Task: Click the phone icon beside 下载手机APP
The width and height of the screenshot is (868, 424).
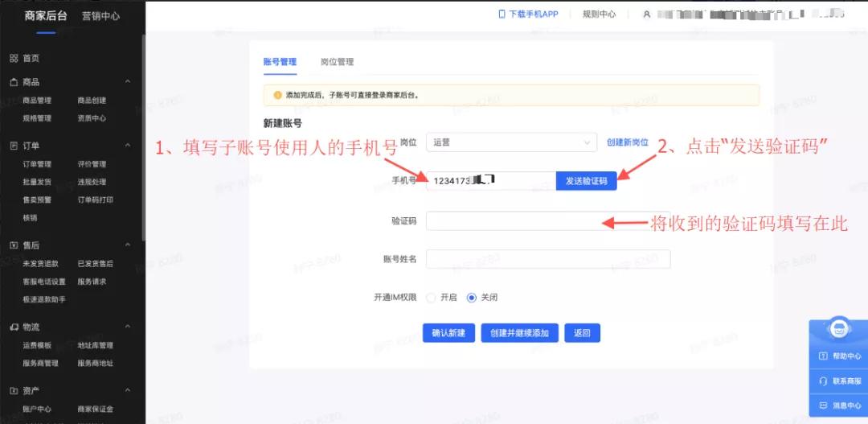Action: 502,14
